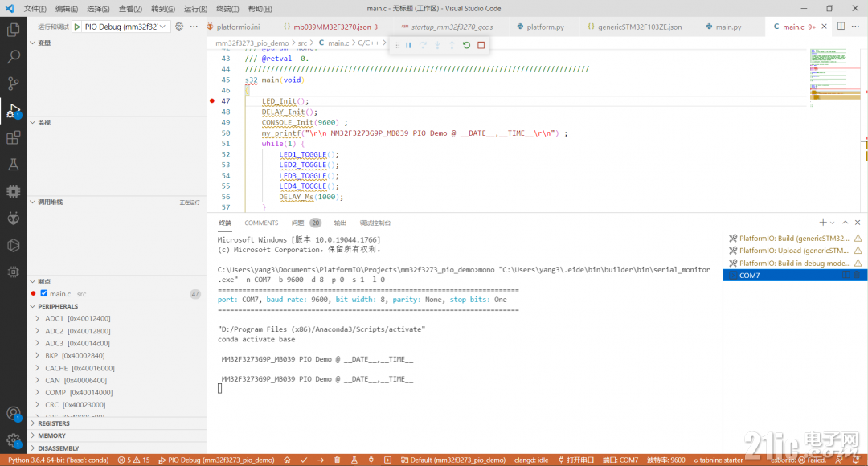Pause the running debug session
Screen dimensions: 868x466
(x=408, y=45)
